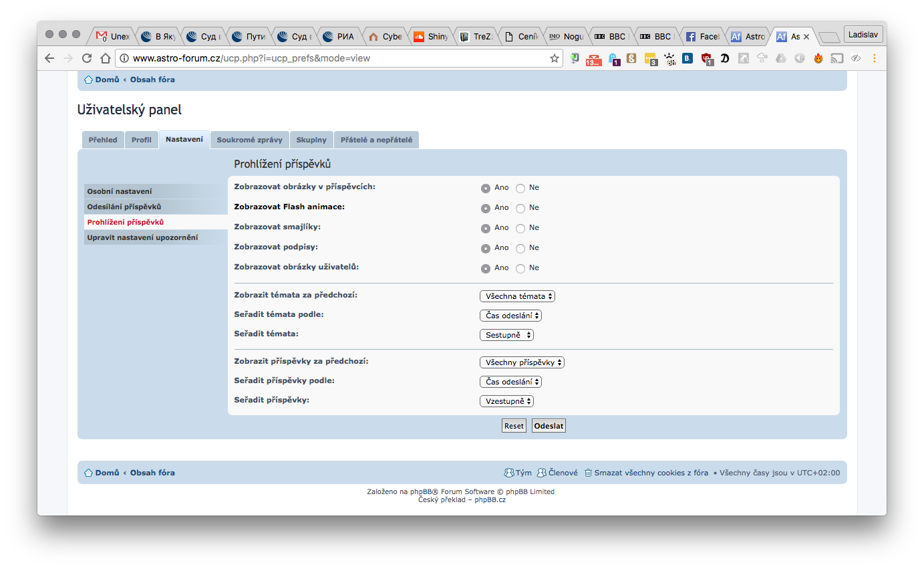The height and width of the screenshot is (569, 924).
Task: Bookmark this page with the star icon
Action: tap(554, 58)
